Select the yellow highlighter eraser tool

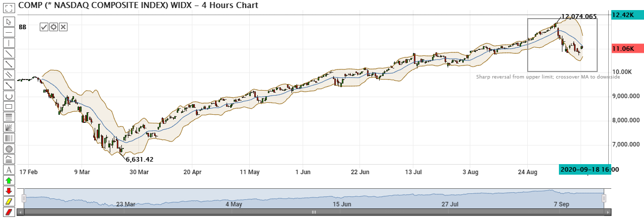click(9, 201)
